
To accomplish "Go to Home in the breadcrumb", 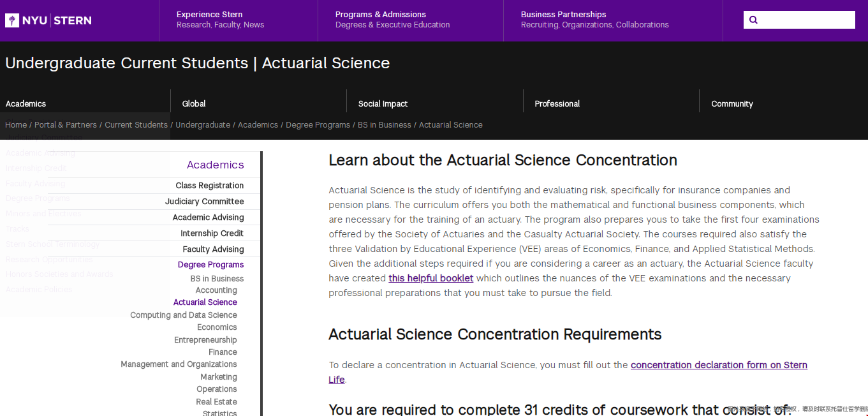I will click(x=16, y=125).
